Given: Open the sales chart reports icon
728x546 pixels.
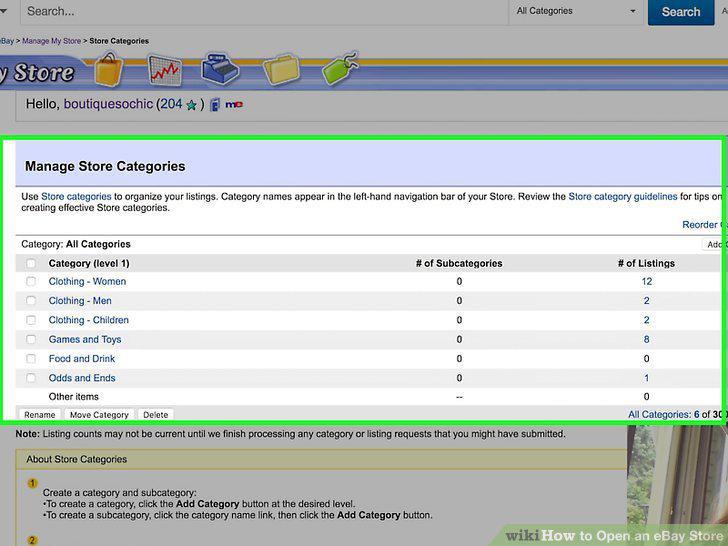Looking at the screenshot, I should pos(165,70).
